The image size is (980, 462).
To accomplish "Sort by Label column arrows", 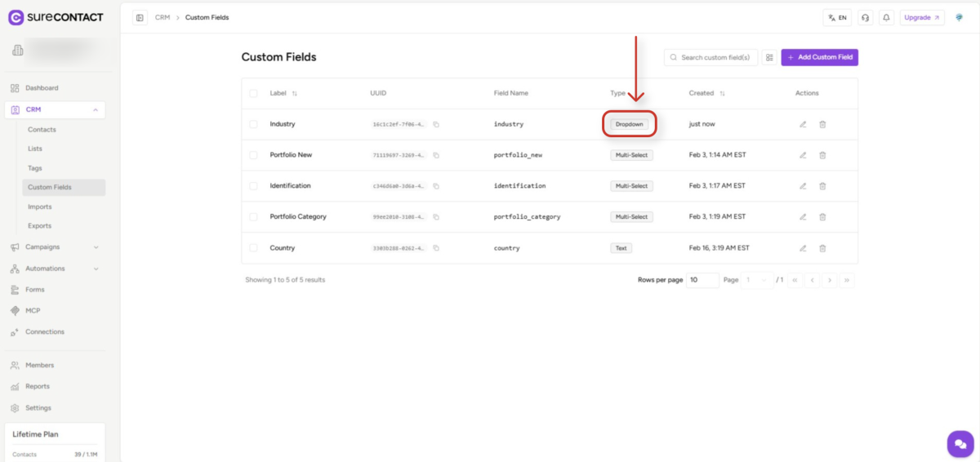I will coord(294,93).
